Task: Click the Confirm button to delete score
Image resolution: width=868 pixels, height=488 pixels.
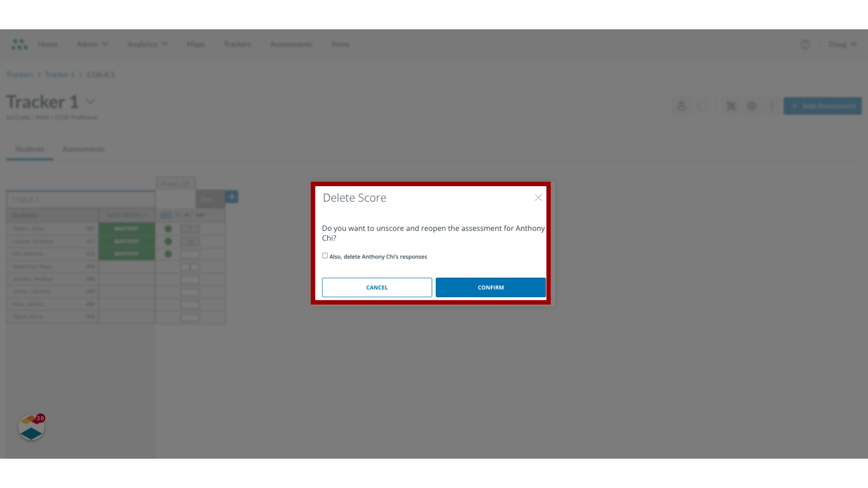Action: point(491,287)
